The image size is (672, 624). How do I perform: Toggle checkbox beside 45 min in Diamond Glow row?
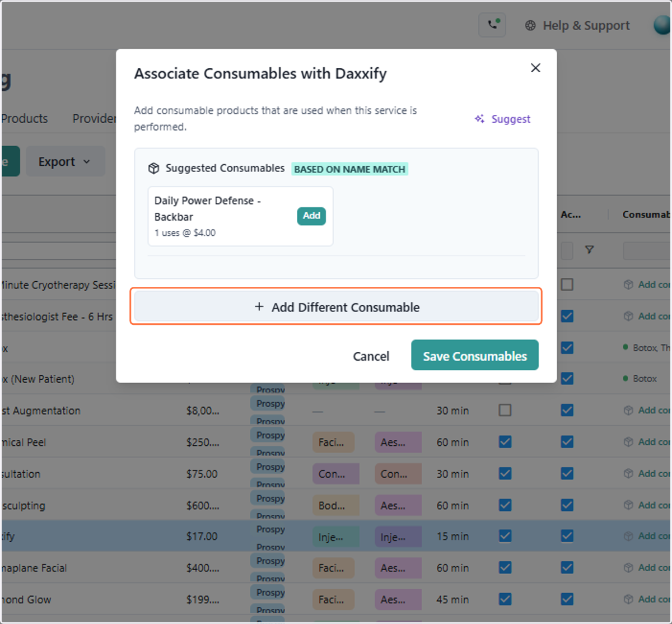pos(505,599)
